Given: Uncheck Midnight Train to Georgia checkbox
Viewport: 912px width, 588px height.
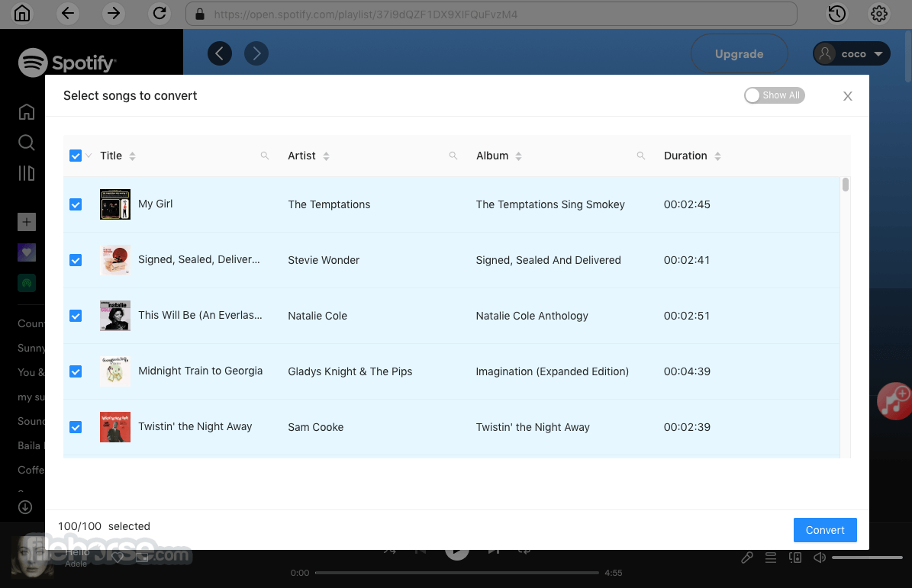Looking at the screenshot, I should [x=76, y=372].
